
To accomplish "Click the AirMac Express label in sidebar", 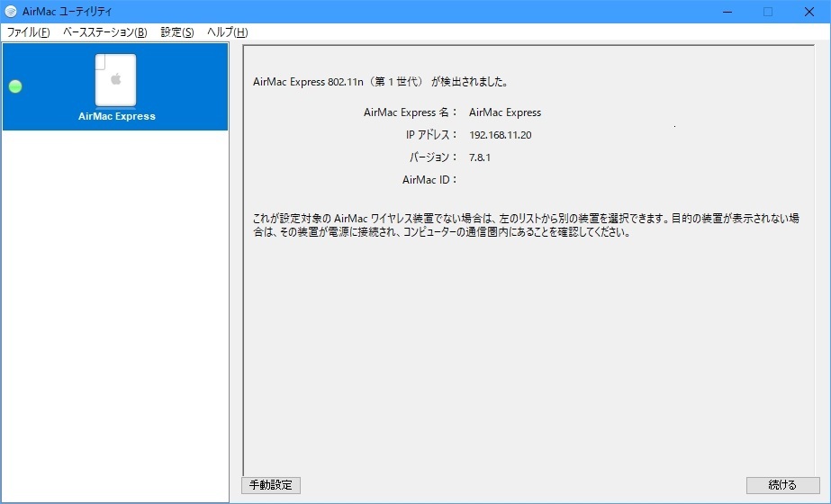I will point(117,116).
